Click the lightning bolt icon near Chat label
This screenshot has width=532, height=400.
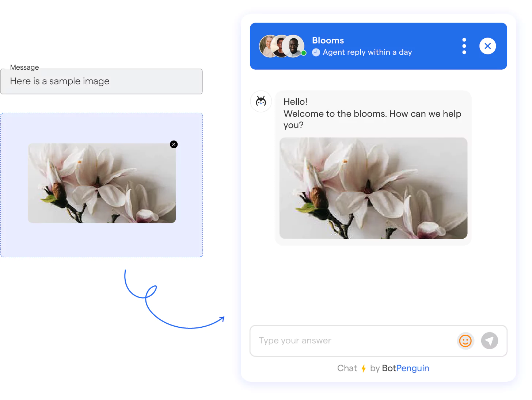tap(364, 368)
